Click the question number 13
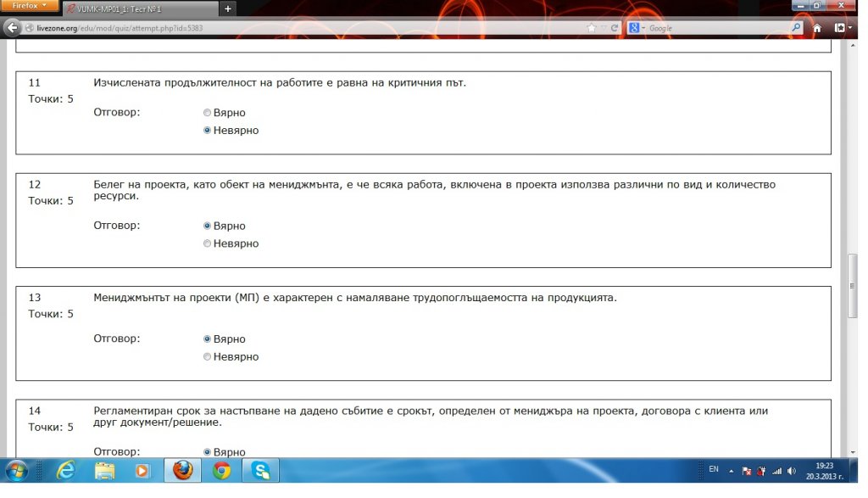The width and height of the screenshot is (868, 498). tap(34, 298)
